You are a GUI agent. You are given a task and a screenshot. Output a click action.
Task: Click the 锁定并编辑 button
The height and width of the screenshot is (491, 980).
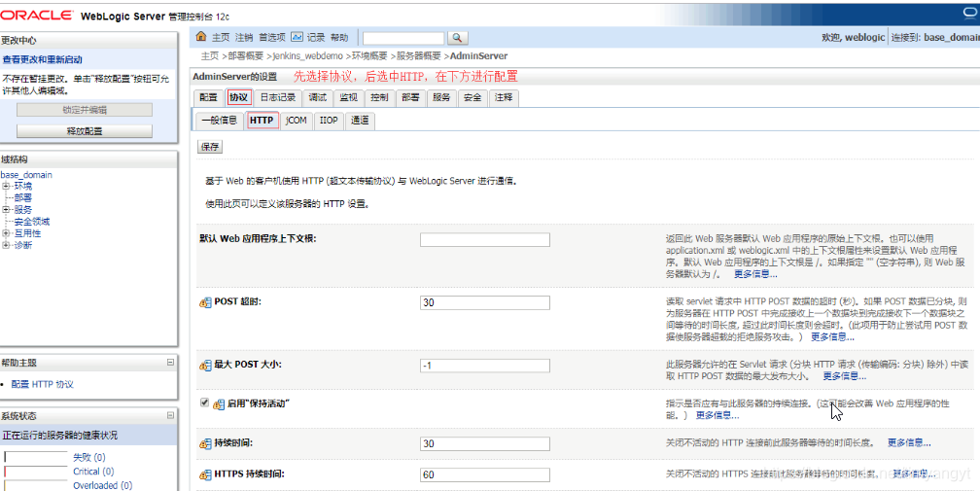pyautogui.click(x=85, y=110)
